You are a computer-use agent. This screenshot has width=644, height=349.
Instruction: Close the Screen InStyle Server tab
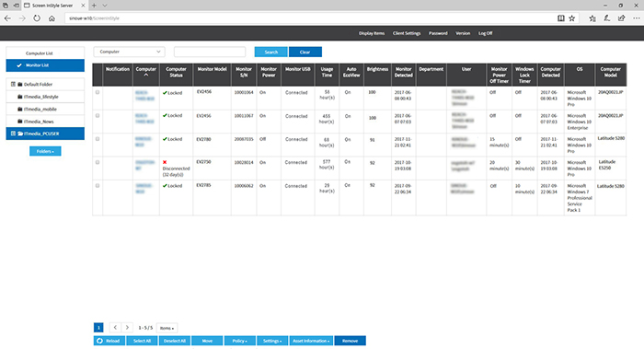[x=83, y=6]
